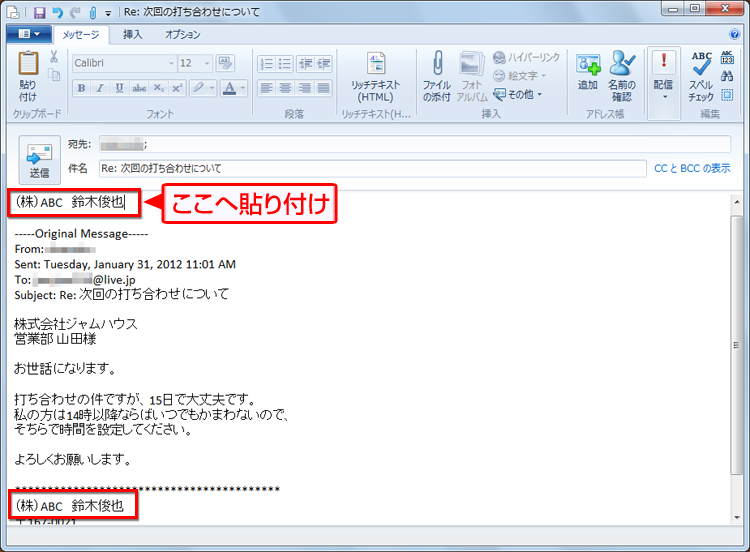Screen dimensions: 750x552
Task: Open the emoticon (絵文字) dropdown
Action: tap(519, 76)
